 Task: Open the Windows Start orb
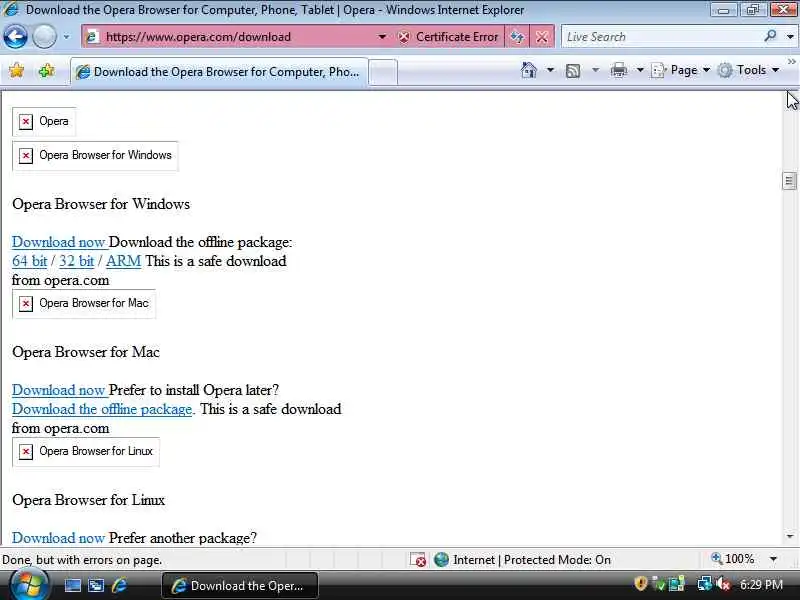(x=30, y=585)
